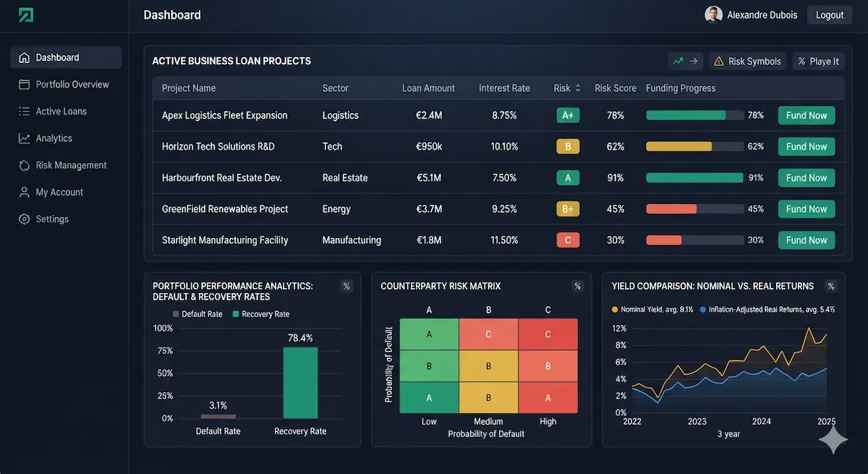Toggle the Inflation-Adjusted Real Returns legend series
This screenshot has height=474, width=868.
tap(767, 310)
